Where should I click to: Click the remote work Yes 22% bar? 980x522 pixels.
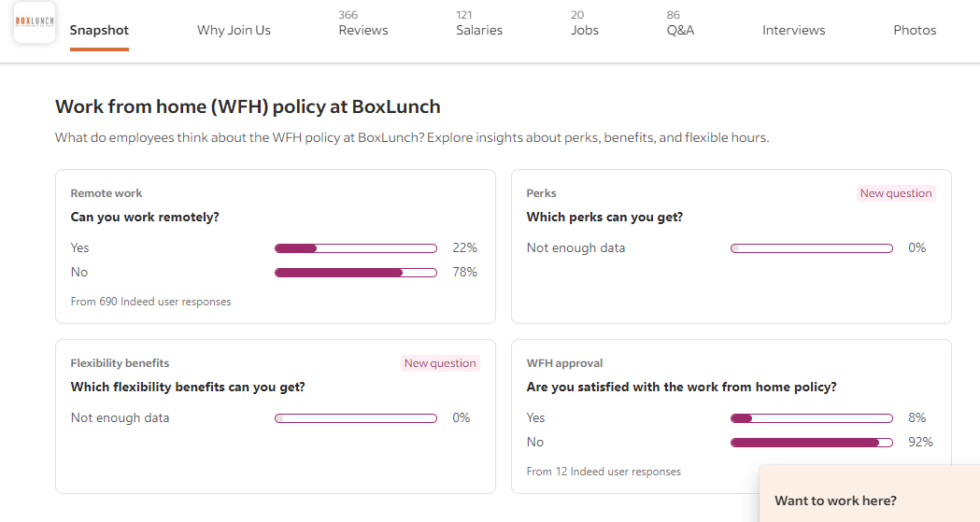pos(355,248)
